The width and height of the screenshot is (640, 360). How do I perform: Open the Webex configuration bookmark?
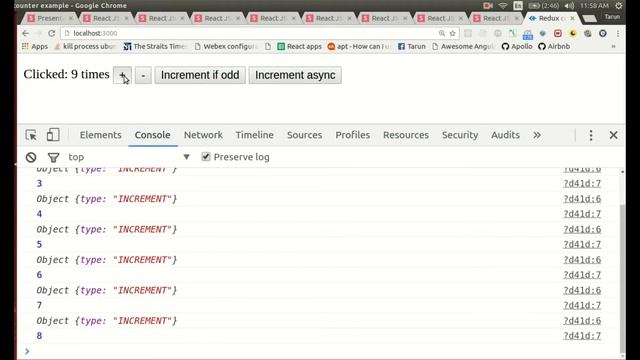coord(226,47)
